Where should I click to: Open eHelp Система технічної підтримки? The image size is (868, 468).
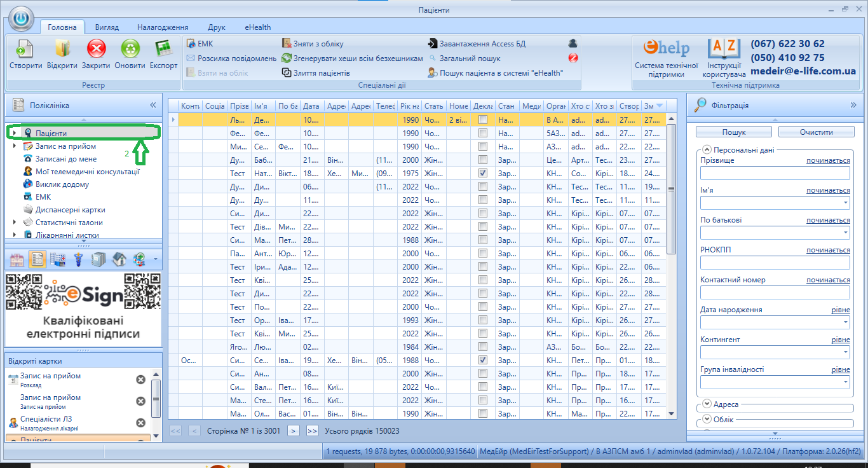tap(666, 59)
